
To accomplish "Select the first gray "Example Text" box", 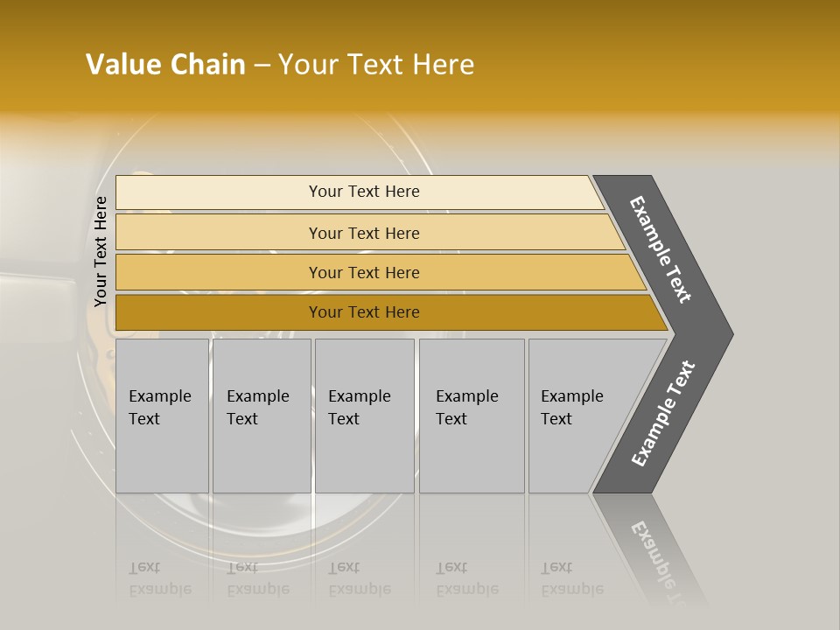I will 162,416.
